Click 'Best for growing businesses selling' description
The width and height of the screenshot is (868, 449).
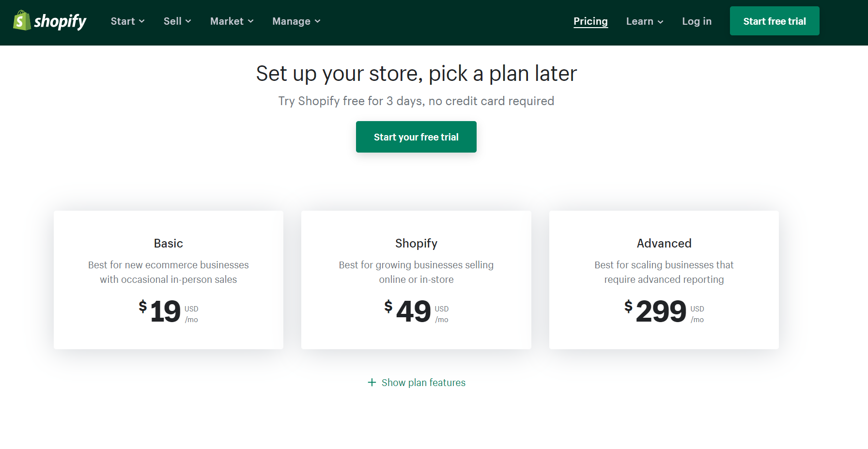(416, 272)
